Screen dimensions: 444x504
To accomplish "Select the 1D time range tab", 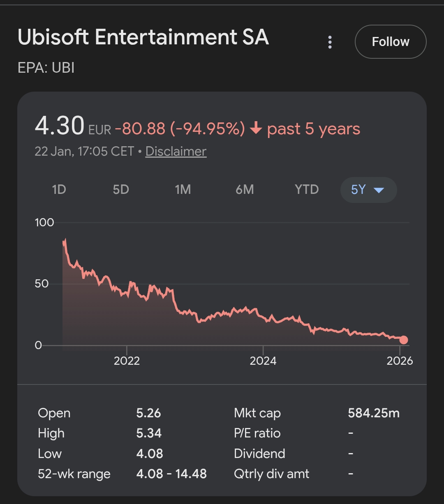I will (x=59, y=189).
